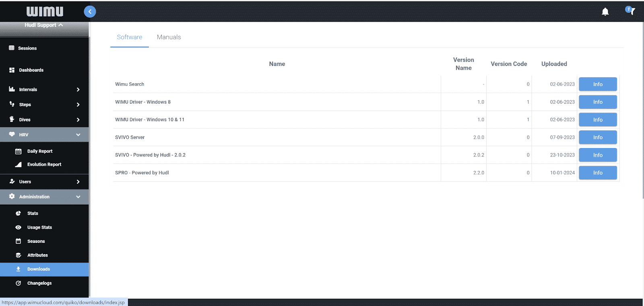Viewport: 644px width, 306px height.
Task: Collapse the HRV section chevron
Action: point(78,135)
